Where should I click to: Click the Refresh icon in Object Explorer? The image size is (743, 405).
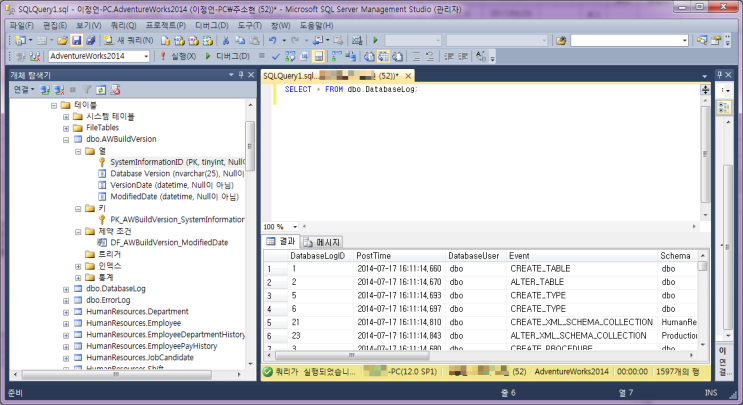(101, 90)
